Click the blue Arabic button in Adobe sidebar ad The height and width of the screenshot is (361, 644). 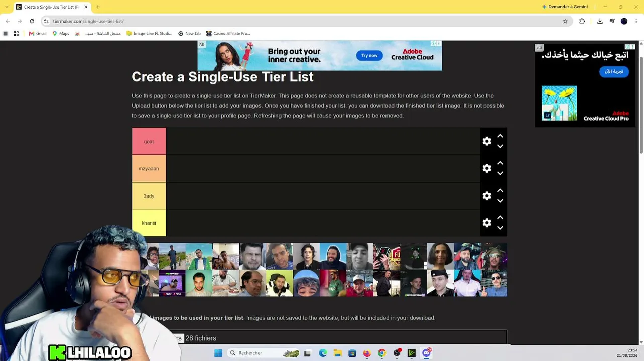(614, 72)
